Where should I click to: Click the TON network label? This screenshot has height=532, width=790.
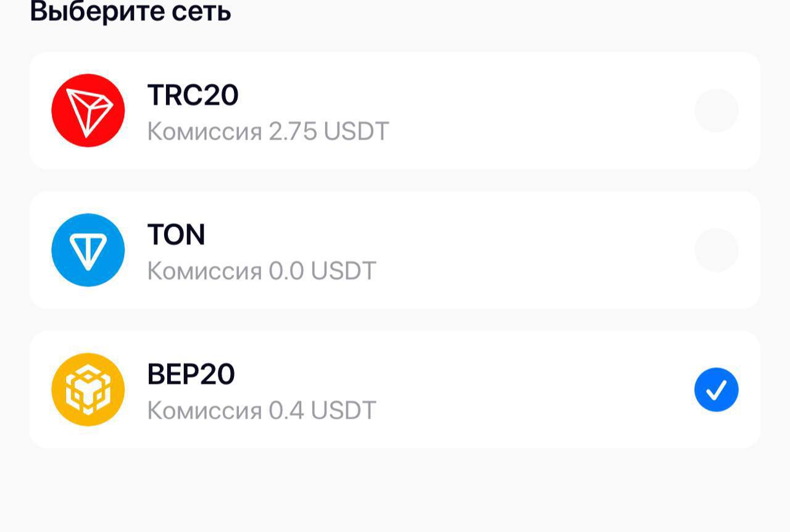pyautogui.click(x=177, y=234)
